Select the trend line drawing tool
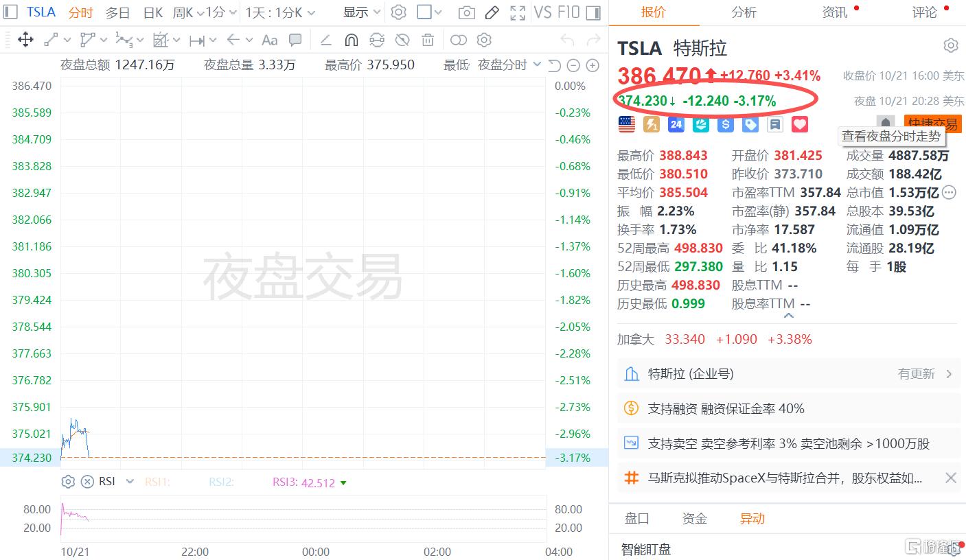966x560 pixels. pos(50,40)
